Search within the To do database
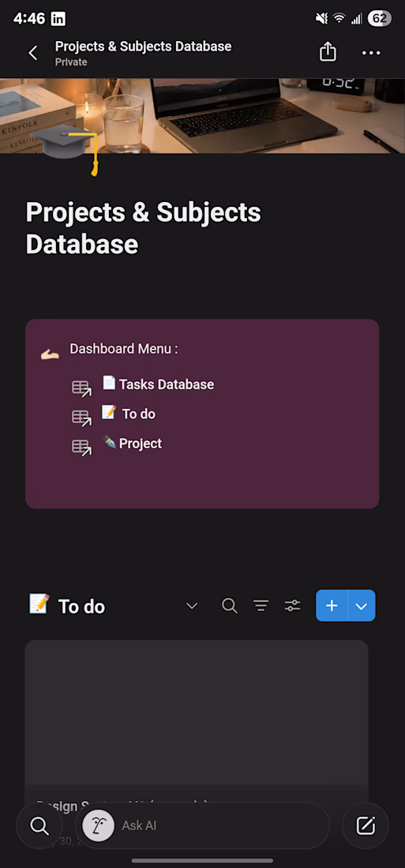The height and width of the screenshot is (868, 405). (230, 605)
